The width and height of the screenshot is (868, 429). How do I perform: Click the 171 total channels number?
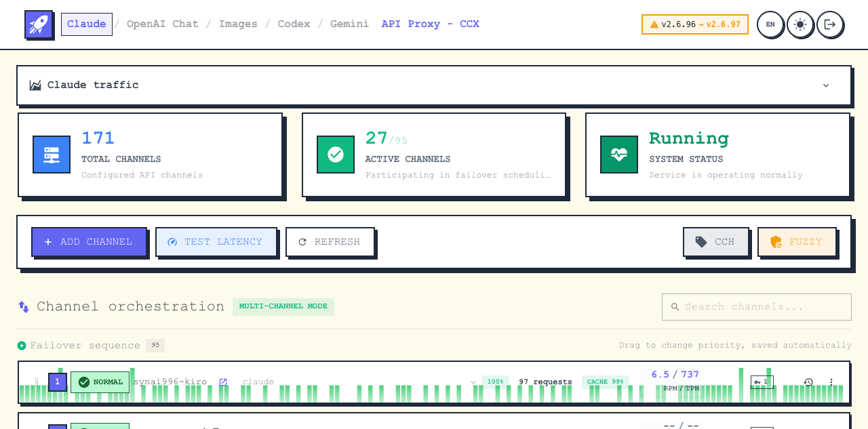[x=98, y=138]
